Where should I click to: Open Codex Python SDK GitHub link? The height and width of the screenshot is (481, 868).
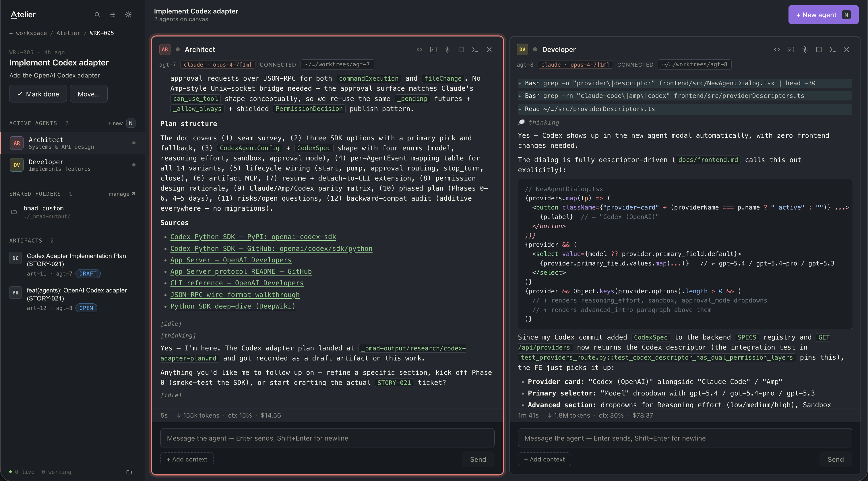(271, 249)
